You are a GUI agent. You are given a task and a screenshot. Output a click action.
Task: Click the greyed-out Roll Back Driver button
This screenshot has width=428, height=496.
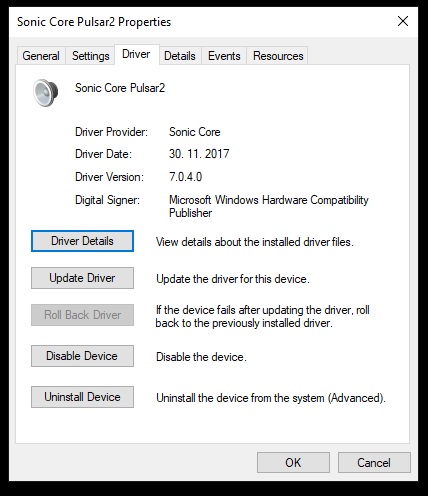pos(82,315)
